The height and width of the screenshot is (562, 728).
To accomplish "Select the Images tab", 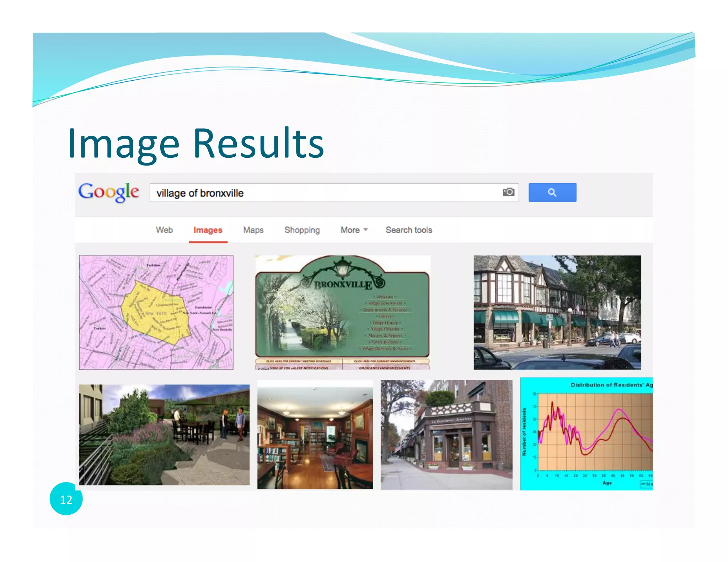I will coord(208,230).
